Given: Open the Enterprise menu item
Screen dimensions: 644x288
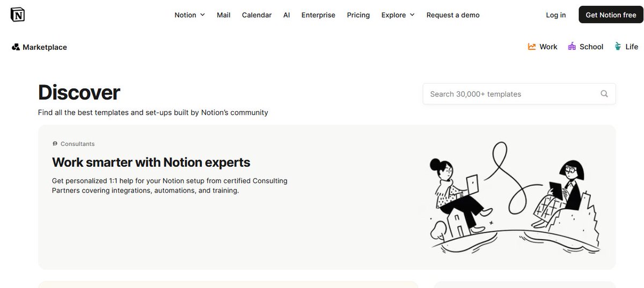Looking at the screenshot, I should click(x=318, y=15).
